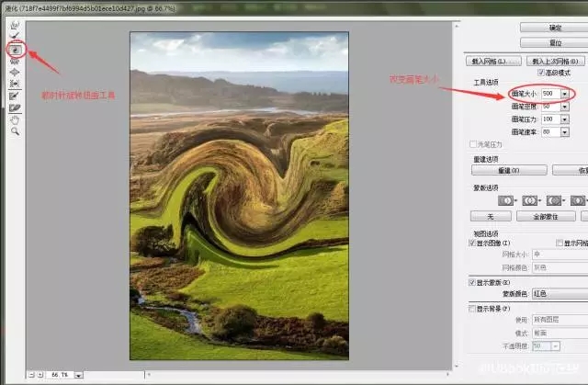Open 画笔压力 brush pressure dropdown arrow
Viewport: 588px width, 385px height.
click(564, 119)
